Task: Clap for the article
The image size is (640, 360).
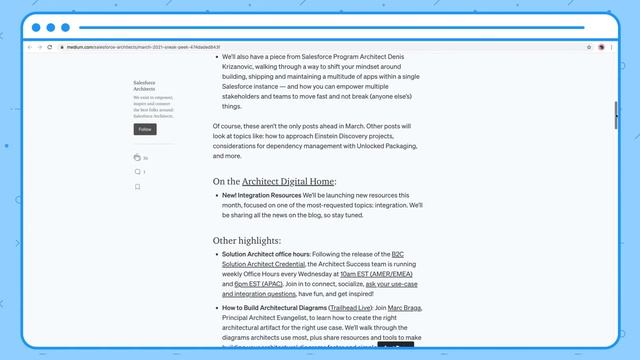Action: pyautogui.click(x=137, y=158)
